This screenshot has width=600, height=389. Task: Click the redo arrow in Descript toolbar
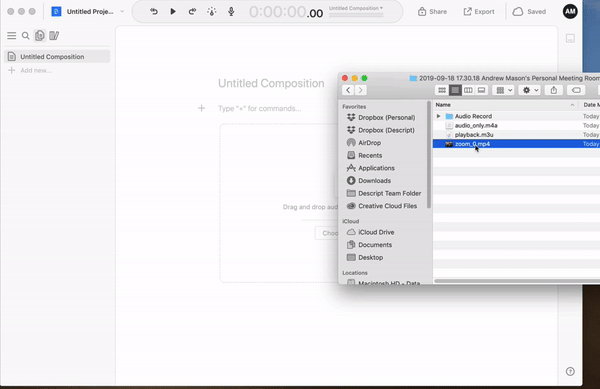pyautogui.click(x=192, y=11)
